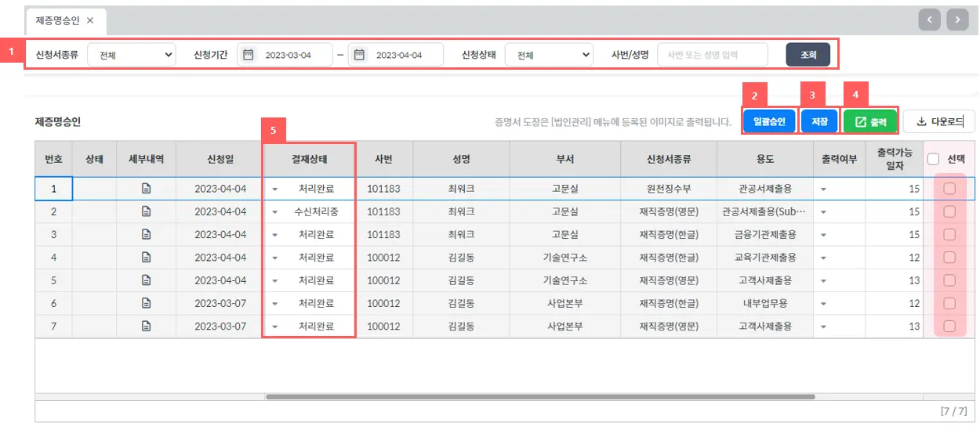Check the selection box for row 4
980x426 pixels.
(949, 258)
